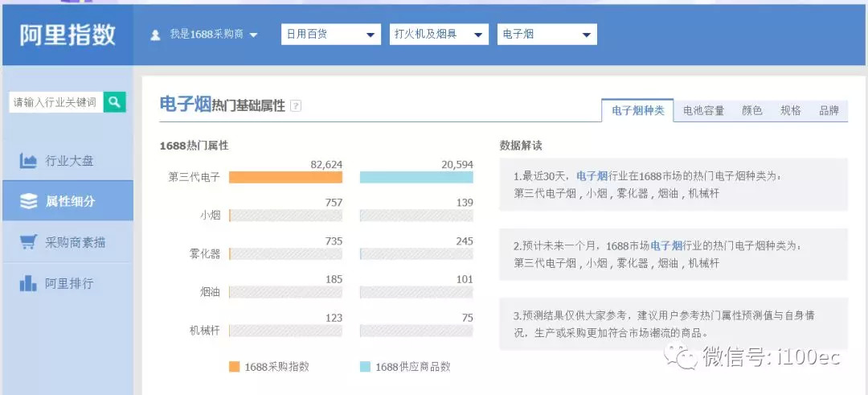
Task: Click the 1688热门属性 section heading
Action: (194, 146)
